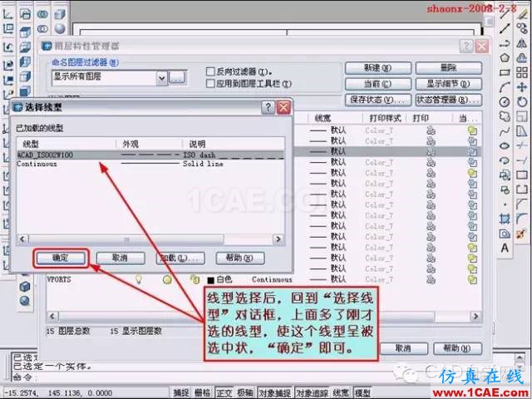The image size is (532, 399).
Task: Toggle 极轴 polar tracking in status bar
Action: click(x=245, y=392)
